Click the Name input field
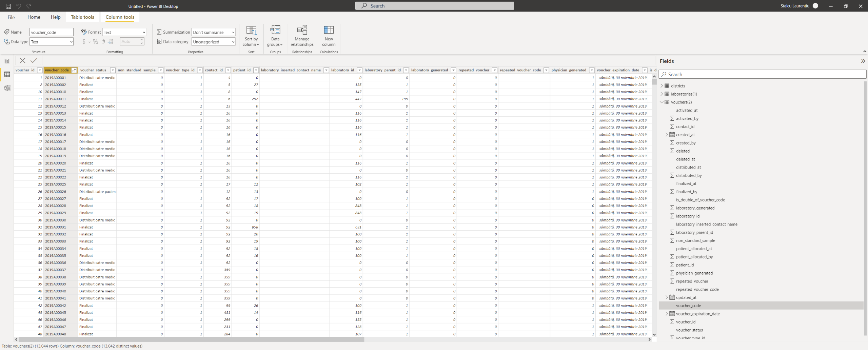868x350 pixels. tap(52, 32)
